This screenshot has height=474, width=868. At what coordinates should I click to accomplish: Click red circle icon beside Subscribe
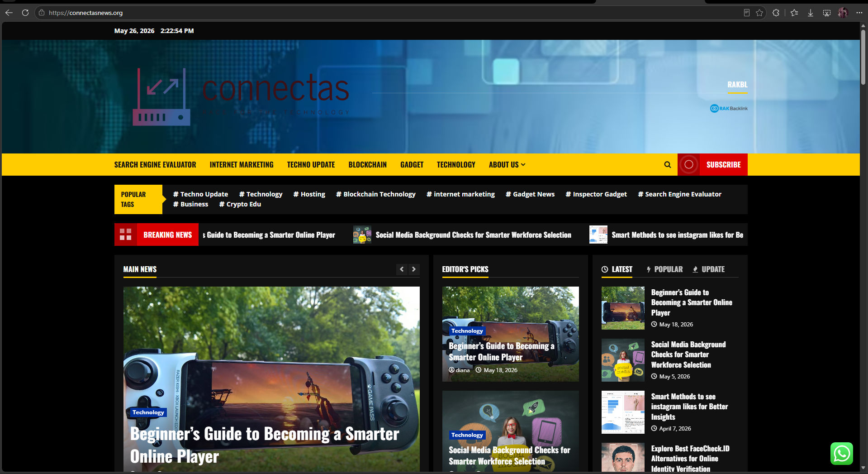(689, 165)
